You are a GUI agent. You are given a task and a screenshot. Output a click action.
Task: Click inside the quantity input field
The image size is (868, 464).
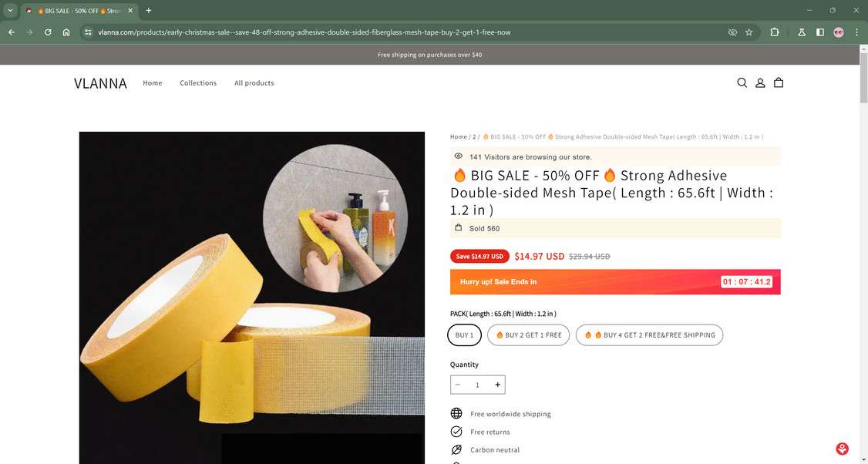coord(477,384)
